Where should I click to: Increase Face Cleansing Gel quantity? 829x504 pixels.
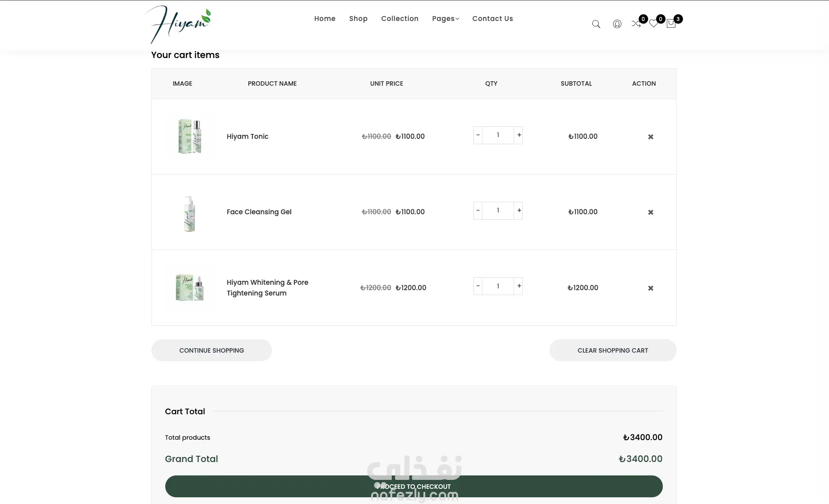(x=519, y=210)
